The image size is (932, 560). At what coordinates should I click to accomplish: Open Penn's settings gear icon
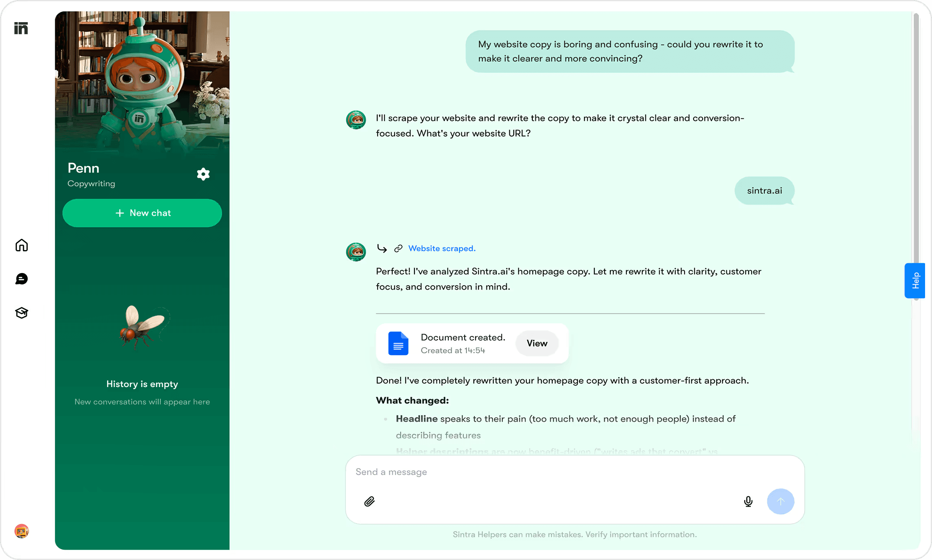tap(203, 174)
